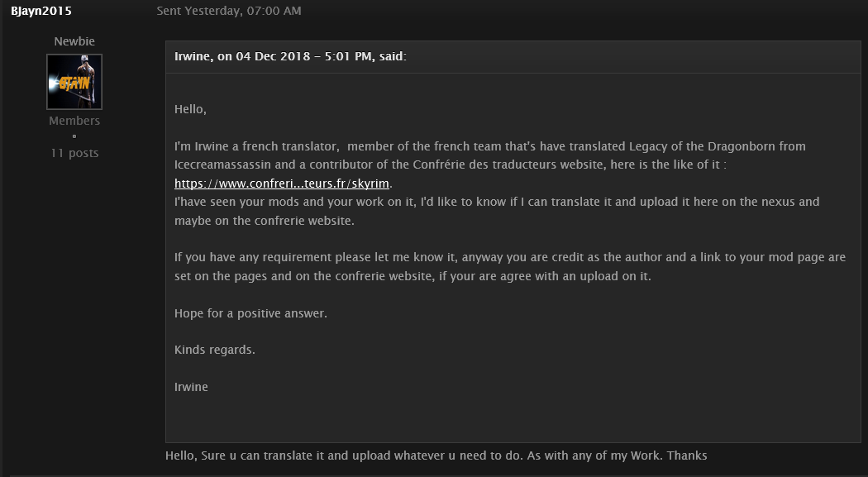Click the Sent Yesterday 07:00 AM timestamp

click(229, 11)
